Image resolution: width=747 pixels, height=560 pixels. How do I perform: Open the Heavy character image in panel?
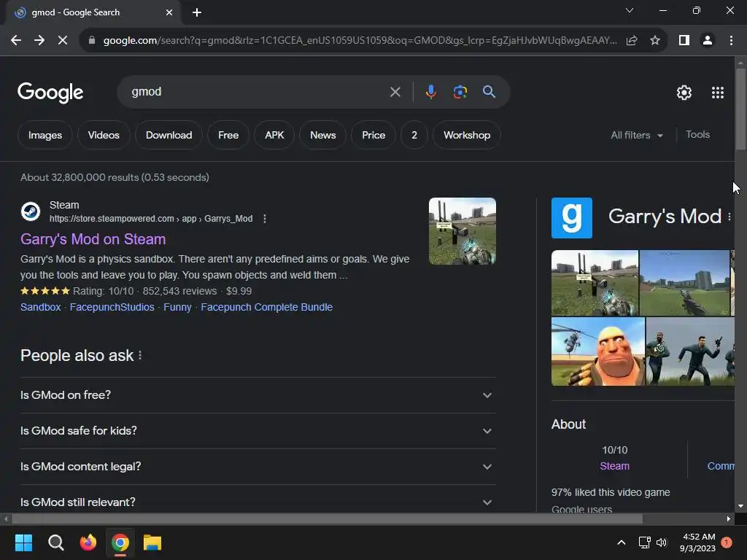coord(598,351)
